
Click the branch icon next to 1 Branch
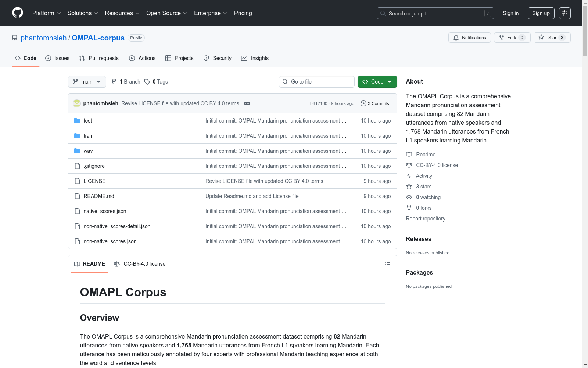pos(114,82)
